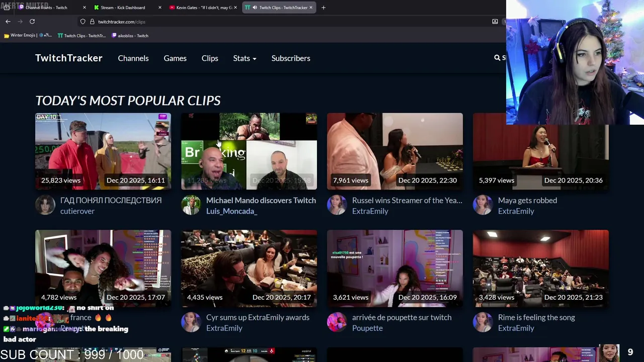Click the site padlock security icon
Image resolution: width=644 pixels, height=362 pixels.
(92, 22)
